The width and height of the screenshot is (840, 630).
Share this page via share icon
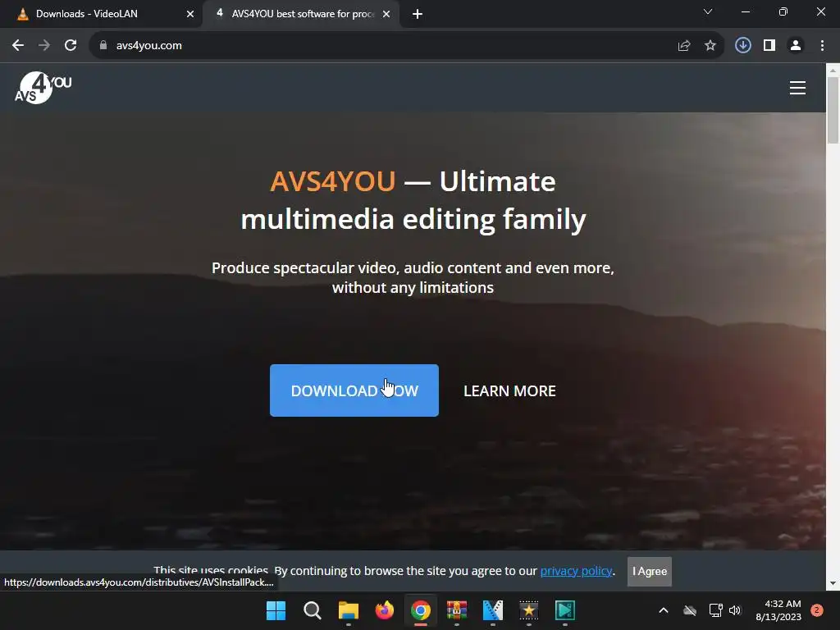(683, 46)
